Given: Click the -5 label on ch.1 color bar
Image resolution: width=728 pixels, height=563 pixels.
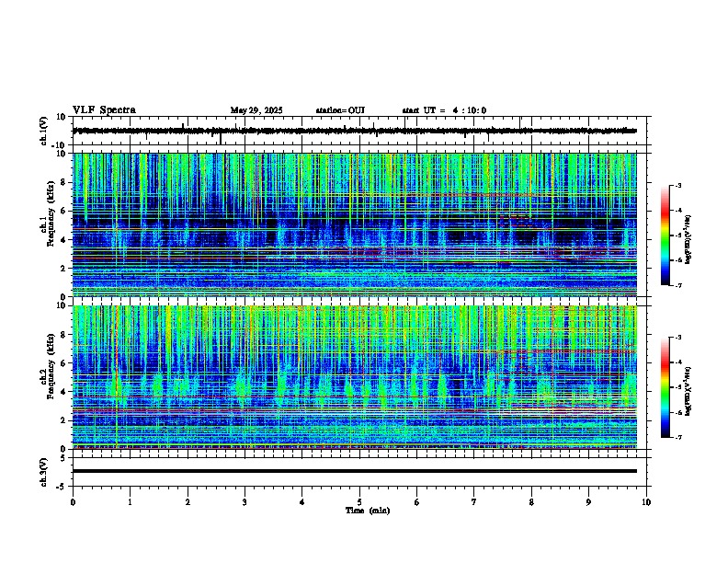Looking at the screenshot, I should pyautogui.click(x=677, y=236).
